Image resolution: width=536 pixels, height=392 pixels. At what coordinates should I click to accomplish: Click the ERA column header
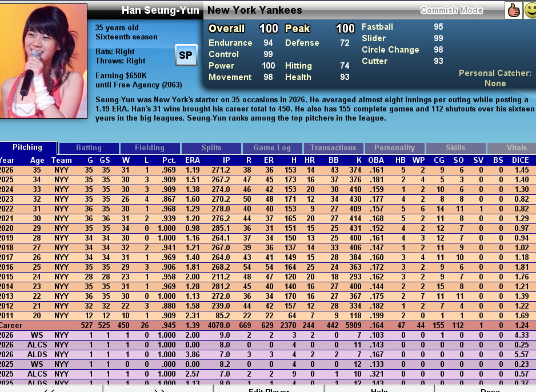[193, 161]
